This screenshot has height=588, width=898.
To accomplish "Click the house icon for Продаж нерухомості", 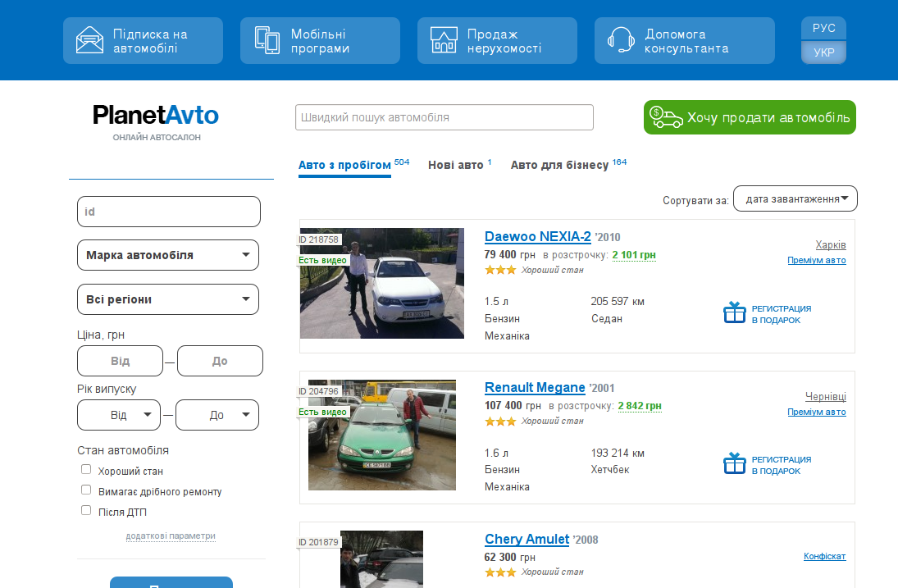I will [444, 40].
